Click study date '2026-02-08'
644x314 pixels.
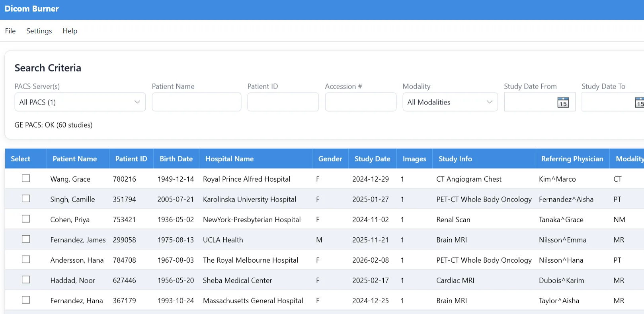tap(371, 260)
